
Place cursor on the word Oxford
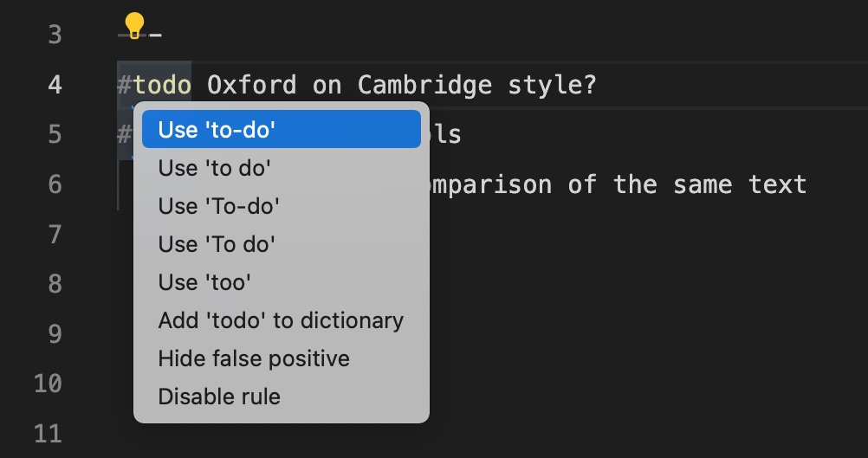click(x=252, y=85)
